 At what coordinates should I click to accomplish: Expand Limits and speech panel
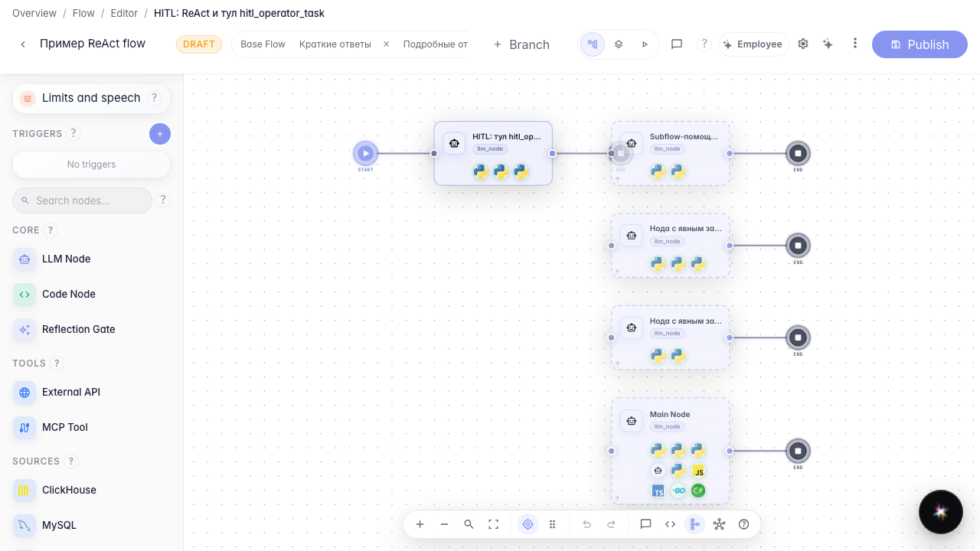pos(91,98)
